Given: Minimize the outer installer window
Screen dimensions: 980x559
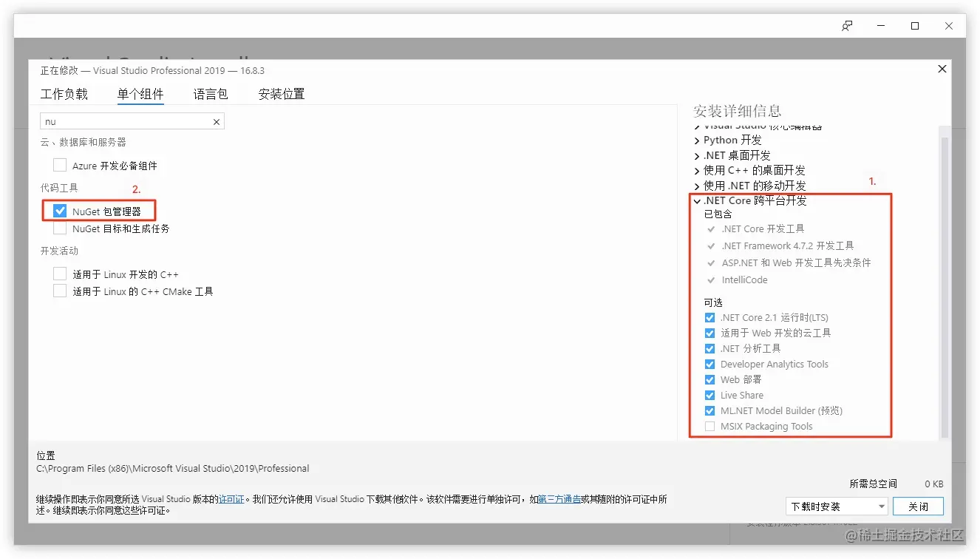Looking at the screenshot, I should 881,26.
